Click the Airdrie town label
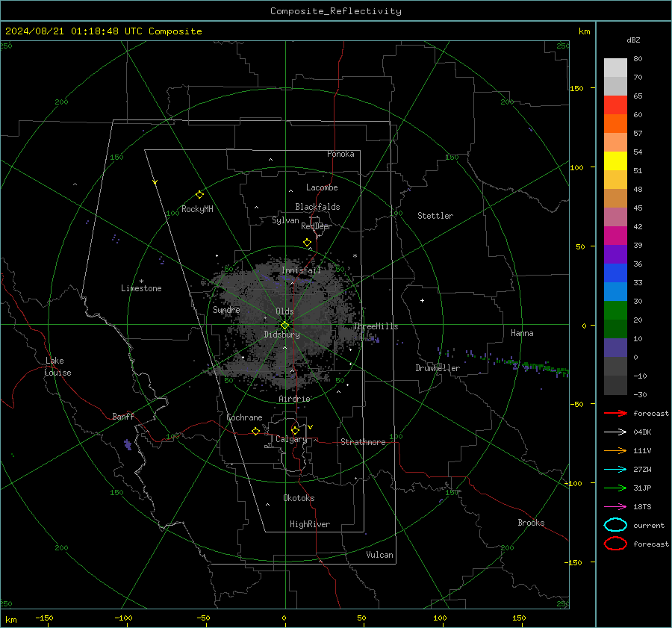Screen dimensions: 672x628 coord(294,399)
